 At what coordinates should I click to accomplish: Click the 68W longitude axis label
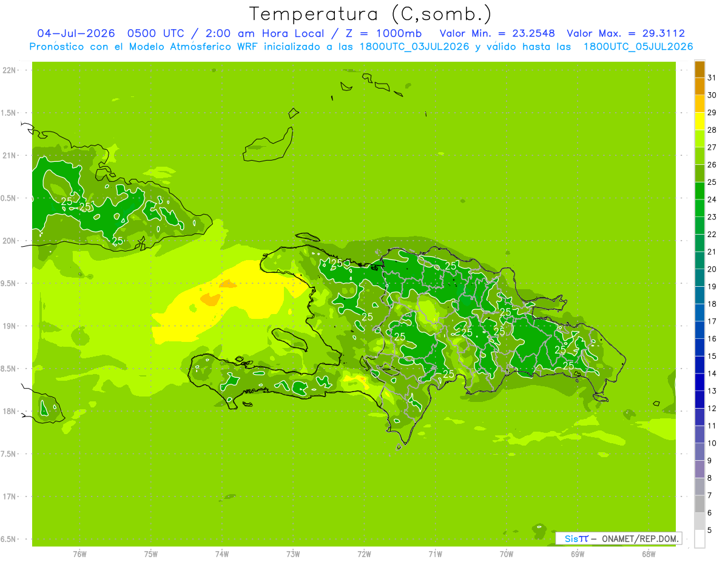tap(649, 554)
